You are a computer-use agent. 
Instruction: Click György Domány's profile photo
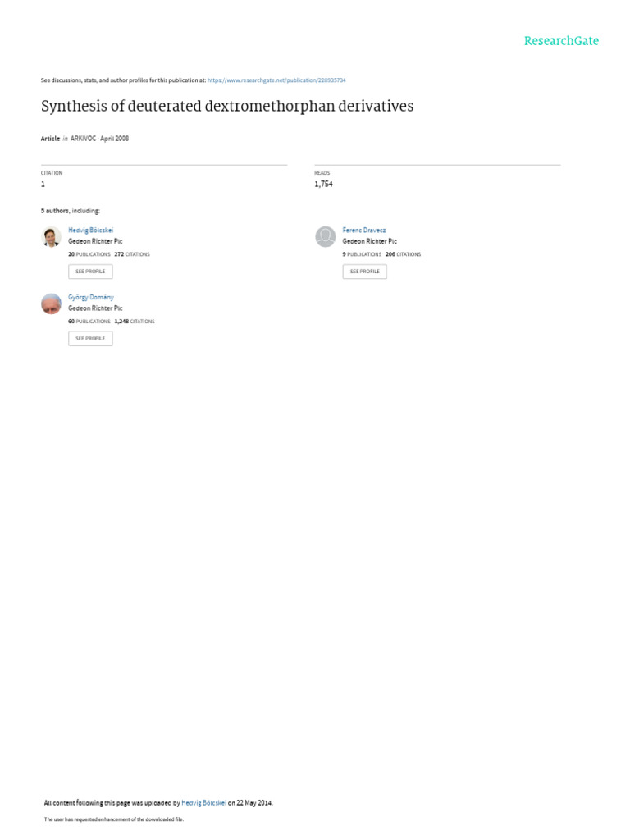tap(52, 304)
